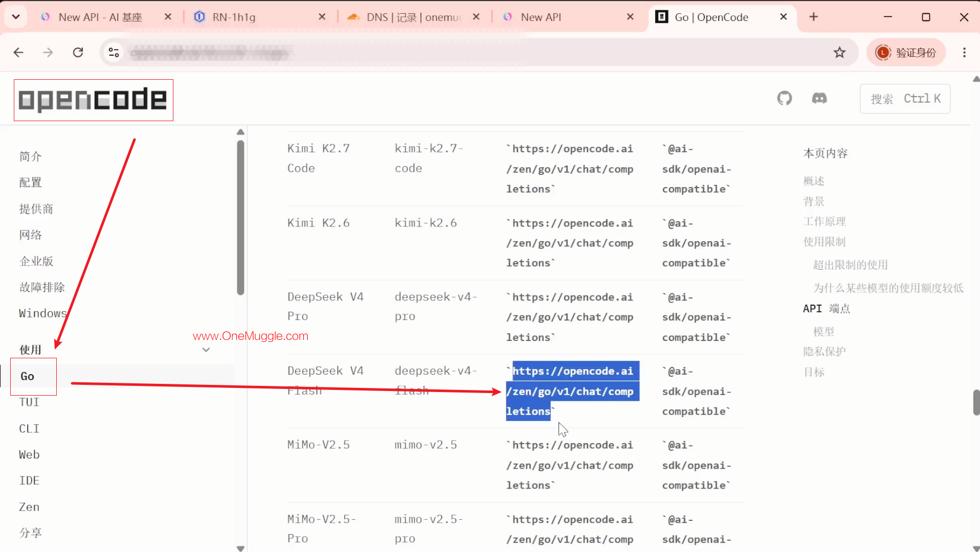This screenshot has height=552, width=980.
Task: Open the tab search dropdown
Action: [x=16, y=17]
